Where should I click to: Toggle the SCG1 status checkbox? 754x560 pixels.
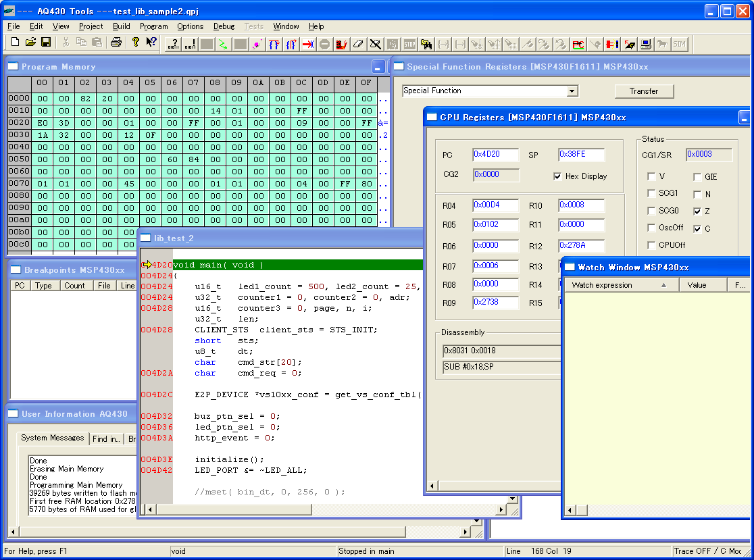(x=651, y=193)
